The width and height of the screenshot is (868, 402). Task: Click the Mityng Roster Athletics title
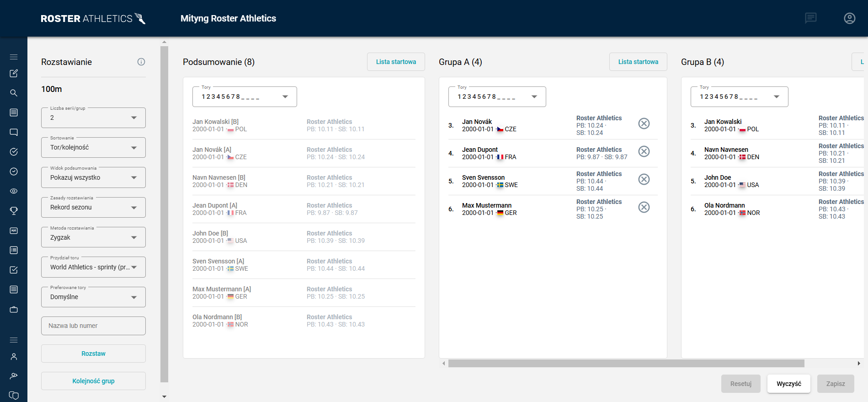(x=228, y=18)
